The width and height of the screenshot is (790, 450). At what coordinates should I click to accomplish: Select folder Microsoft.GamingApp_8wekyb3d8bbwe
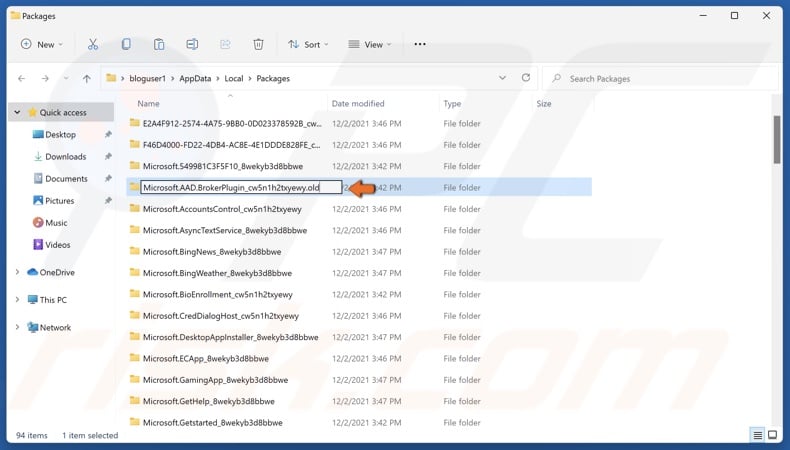(215, 380)
